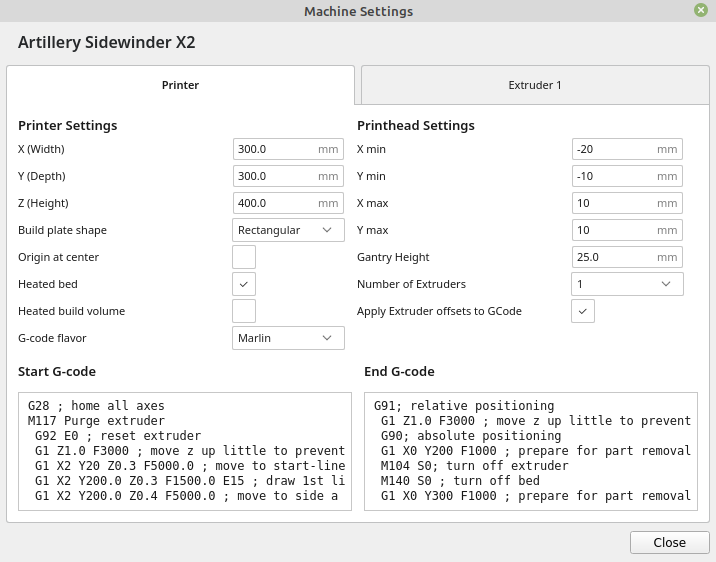The image size is (716, 562).
Task: Close the Machine Settings window via title bar icon
Action: click(700, 10)
